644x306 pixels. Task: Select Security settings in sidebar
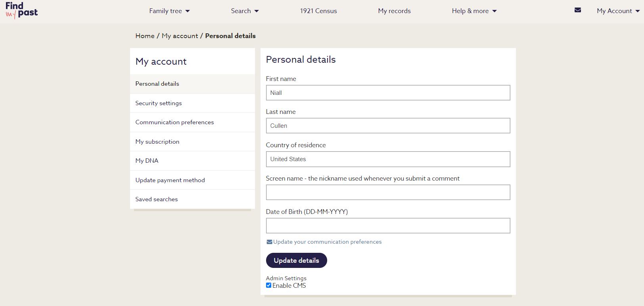point(158,103)
